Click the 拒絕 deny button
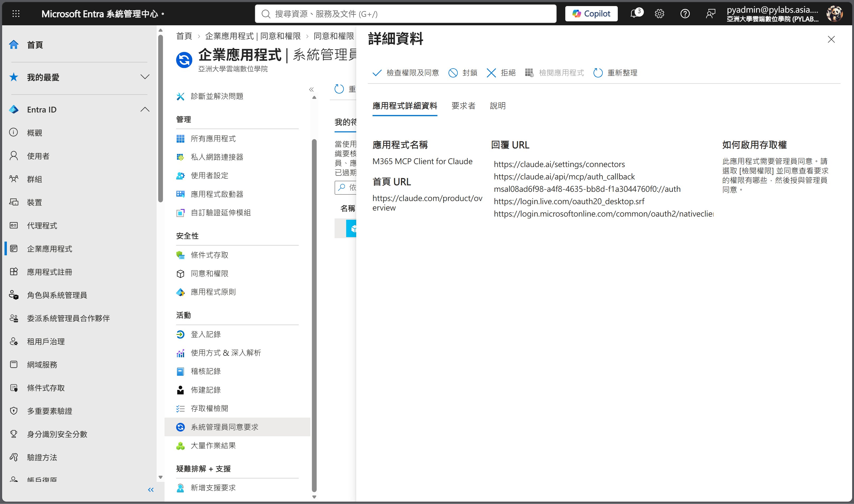Screen dimensions: 854x504 click(x=501, y=73)
